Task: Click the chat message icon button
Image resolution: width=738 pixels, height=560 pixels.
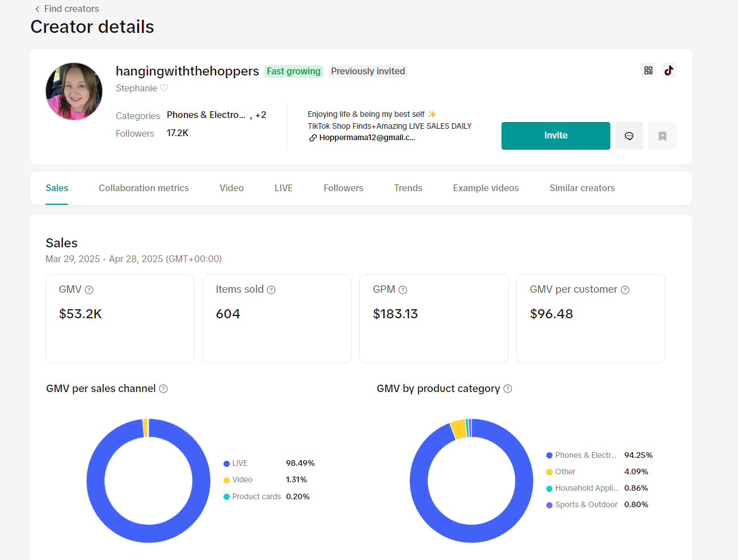Action: 629,136
